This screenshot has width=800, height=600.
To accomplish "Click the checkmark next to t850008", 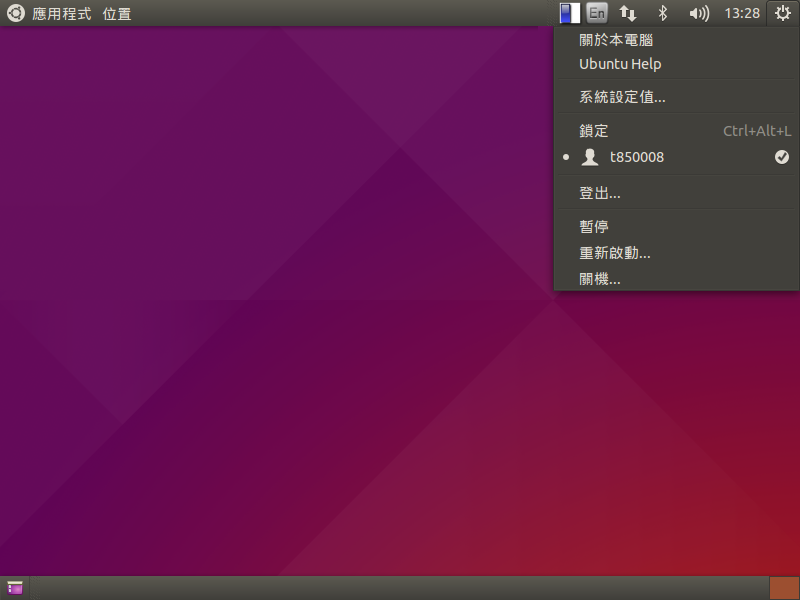I will [x=782, y=157].
